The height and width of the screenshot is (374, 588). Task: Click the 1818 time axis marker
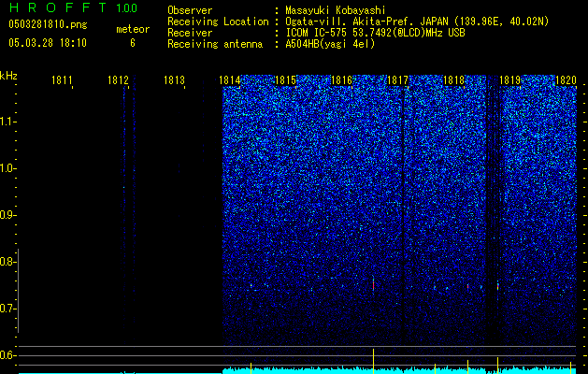click(x=453, y=80)
